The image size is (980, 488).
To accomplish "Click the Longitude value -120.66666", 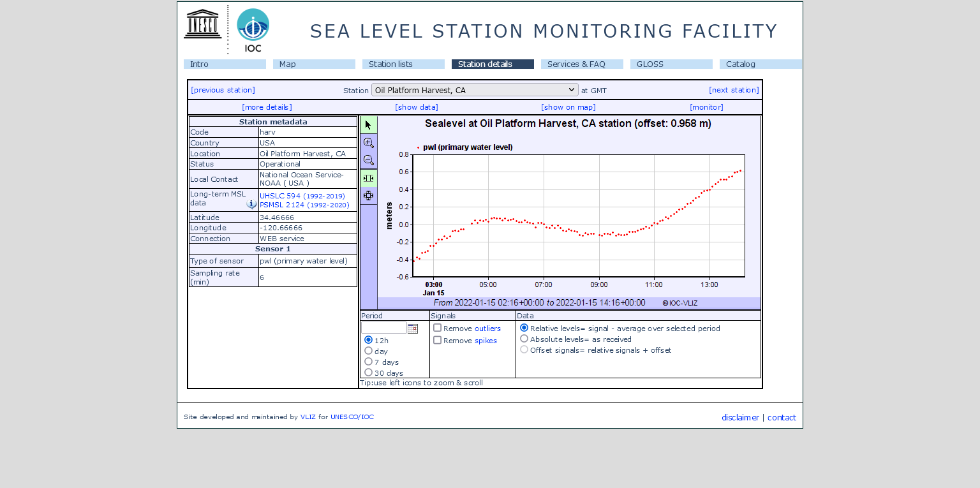I will coord(281,228).
